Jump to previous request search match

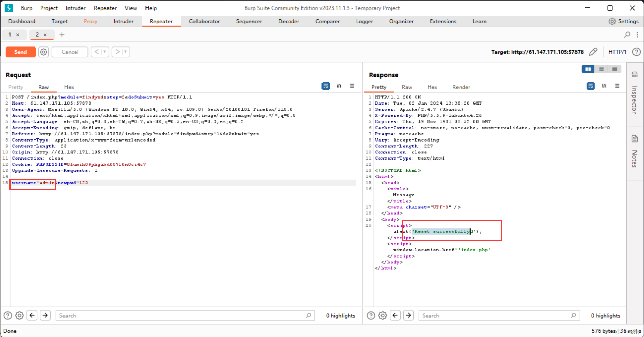(x=32, y=315)
